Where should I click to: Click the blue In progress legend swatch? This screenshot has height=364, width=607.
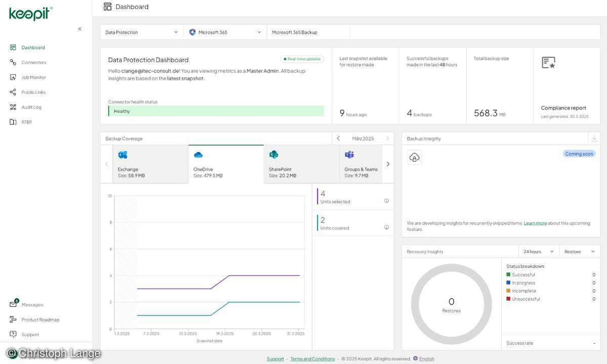click(508, 283)
